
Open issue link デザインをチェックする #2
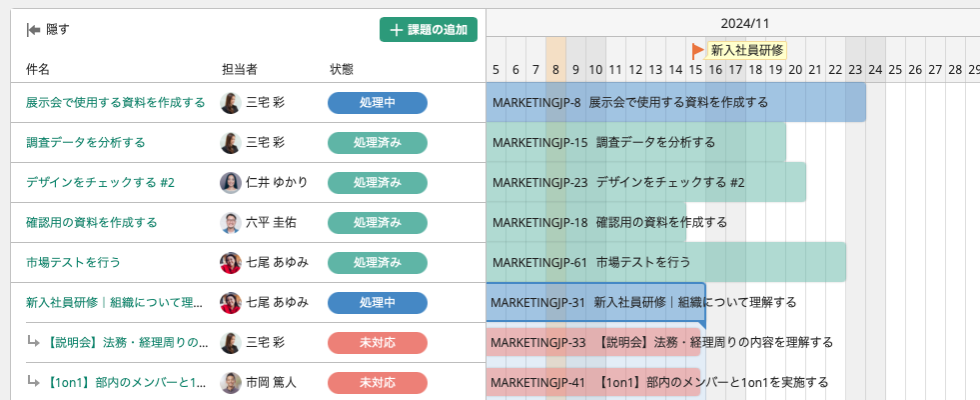pos(100,183)
